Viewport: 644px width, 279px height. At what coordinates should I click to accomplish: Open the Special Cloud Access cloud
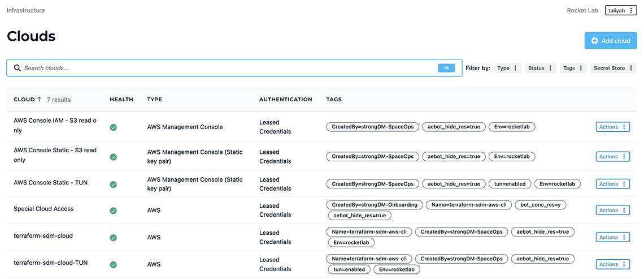[43, 209]
